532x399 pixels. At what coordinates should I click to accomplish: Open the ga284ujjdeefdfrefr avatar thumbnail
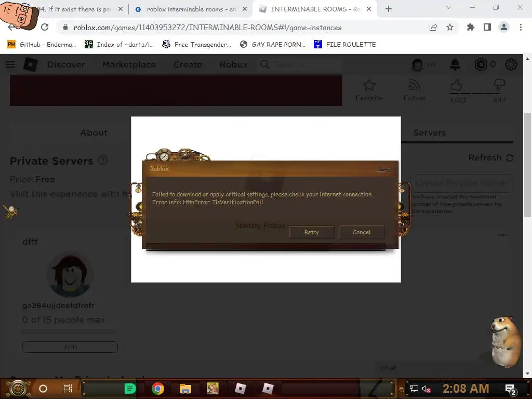coord(70,274)
